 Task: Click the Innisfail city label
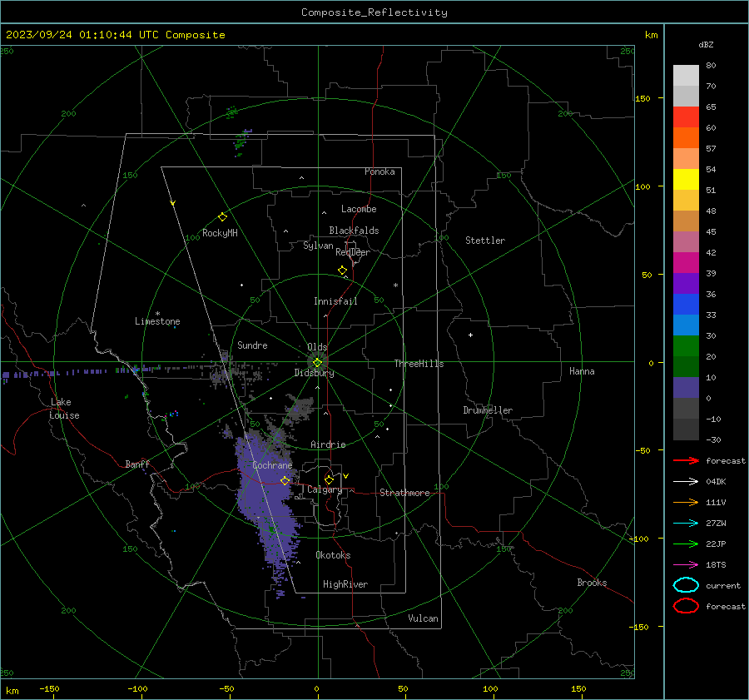[336, 301]
